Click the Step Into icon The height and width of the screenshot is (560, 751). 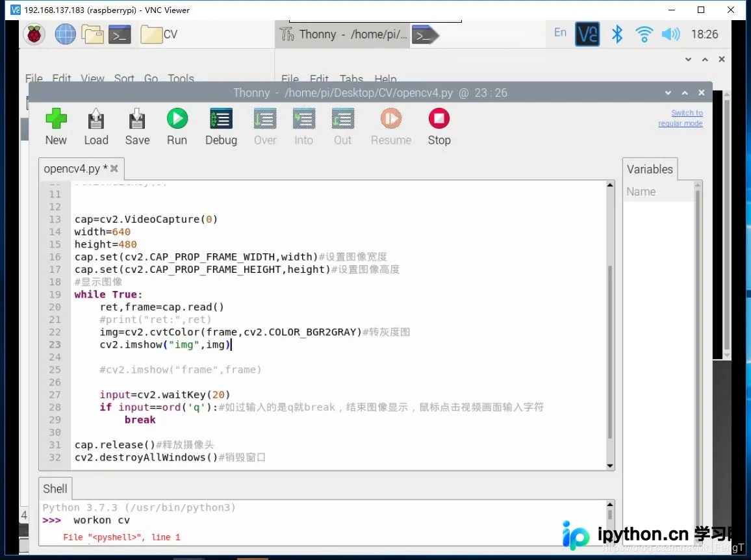click(303, 119)
